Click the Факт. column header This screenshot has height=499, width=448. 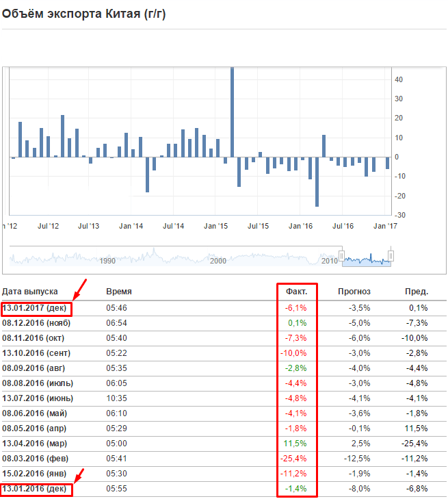pyautogui.click(x=296, y=292)
